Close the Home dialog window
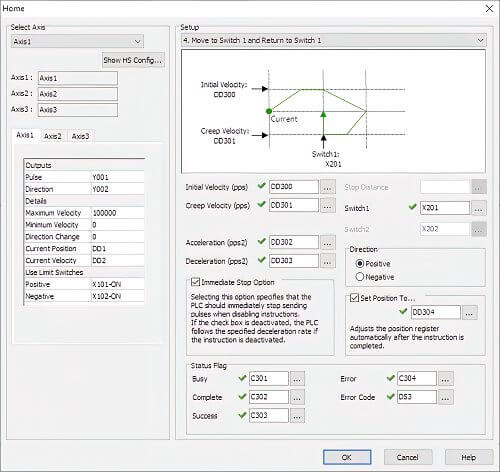 pyautogui.click(x=489, y=9)
